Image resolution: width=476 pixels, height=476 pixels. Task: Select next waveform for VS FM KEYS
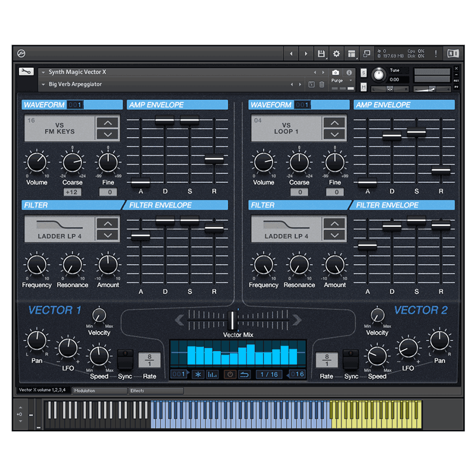108,134
